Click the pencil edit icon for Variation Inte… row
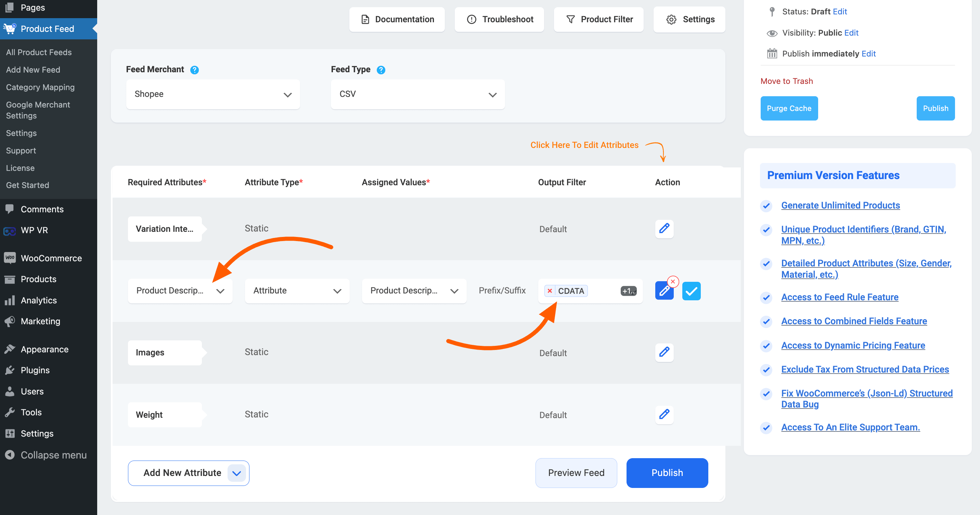The height and width of the screenshot is (515, 980). click(664, 229)
